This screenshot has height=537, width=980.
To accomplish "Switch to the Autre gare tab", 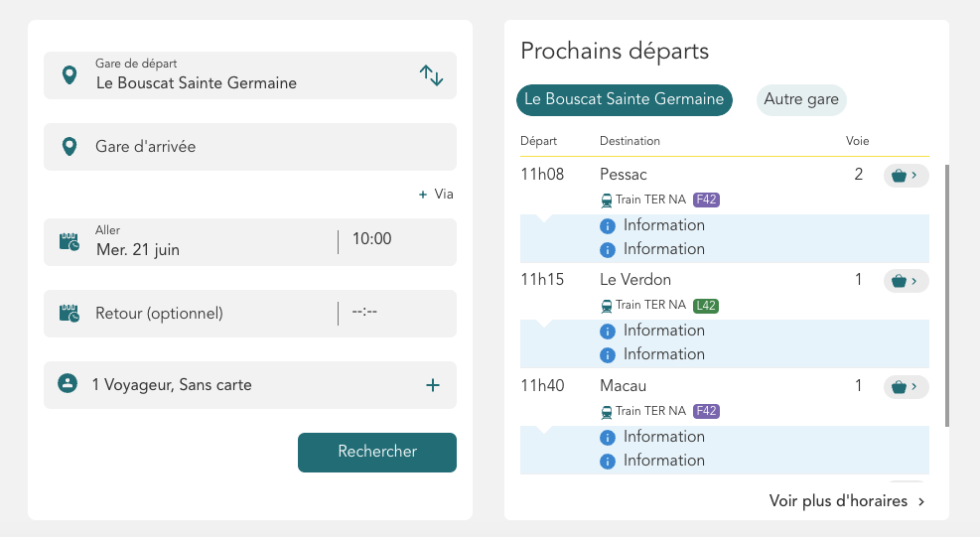I will pyautogui.click(x=801, y=100).
